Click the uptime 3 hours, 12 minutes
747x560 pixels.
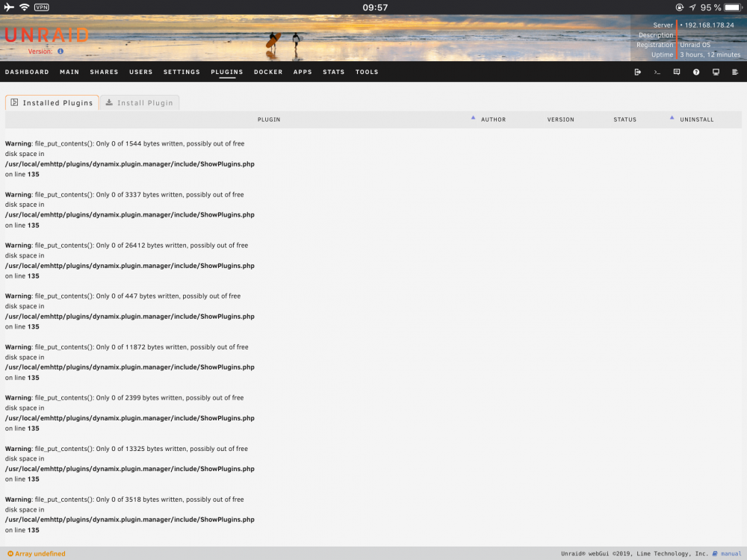pyautogui.click(x=710, y=55)
